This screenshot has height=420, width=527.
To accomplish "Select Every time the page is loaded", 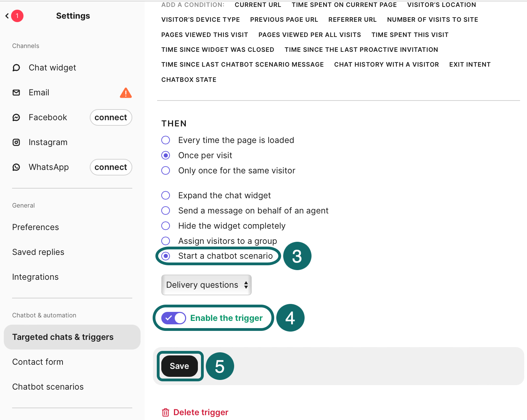I will pos(166,140).
